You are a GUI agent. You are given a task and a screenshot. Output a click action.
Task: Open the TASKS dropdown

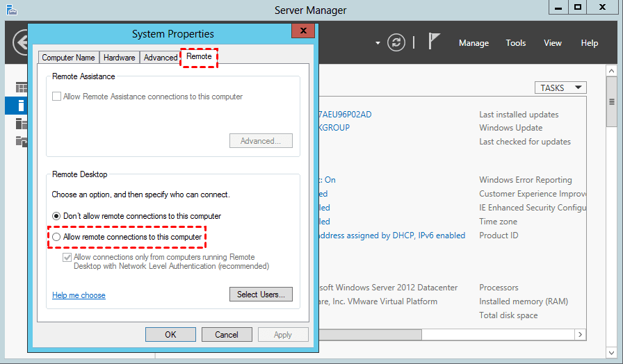point(560,88)
